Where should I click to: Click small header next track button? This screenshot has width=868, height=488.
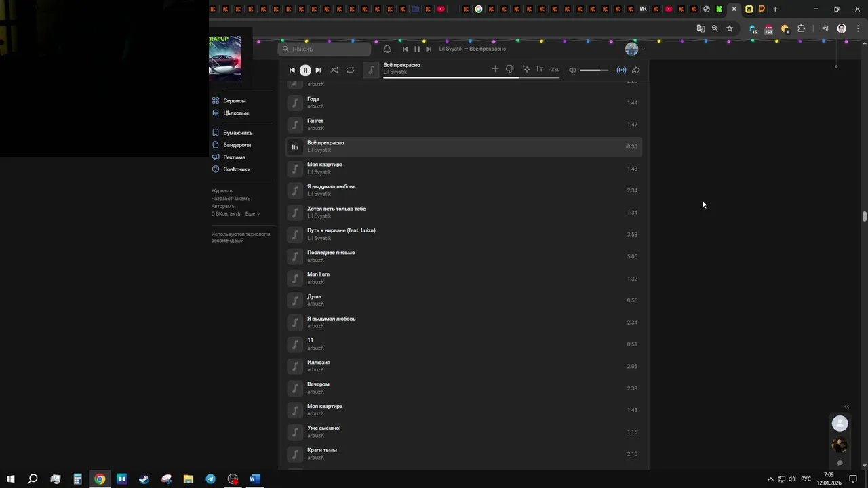pos(429,49)
